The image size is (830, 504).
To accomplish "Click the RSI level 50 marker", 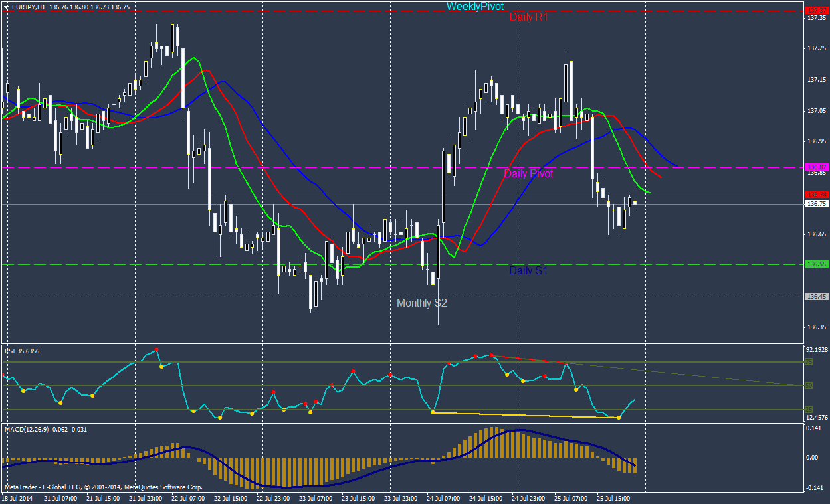I will [x=809, y=385].
